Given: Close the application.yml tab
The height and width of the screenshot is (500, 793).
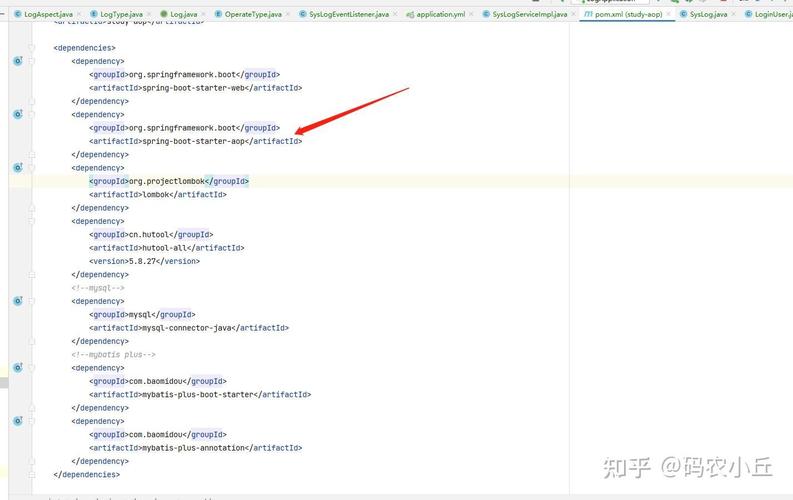Looking at the screenshot, I should coord(471,14).
